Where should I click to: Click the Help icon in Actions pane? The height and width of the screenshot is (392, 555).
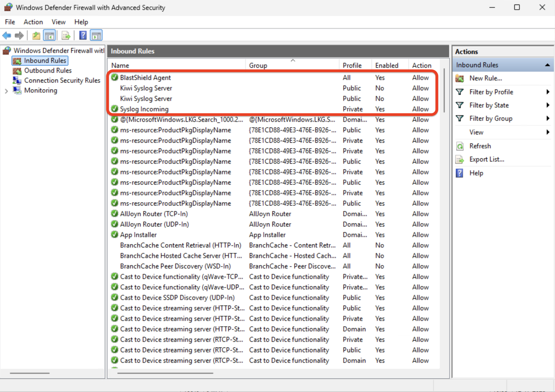click(x=460, y=173)
